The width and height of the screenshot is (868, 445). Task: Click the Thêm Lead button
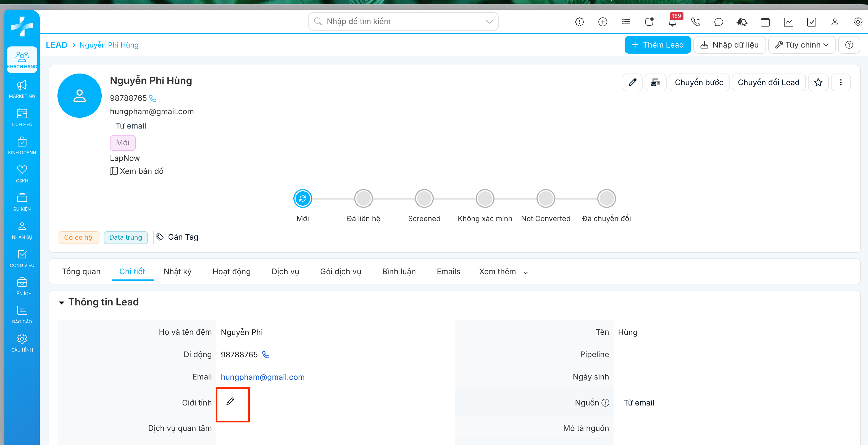pos(657,45)
